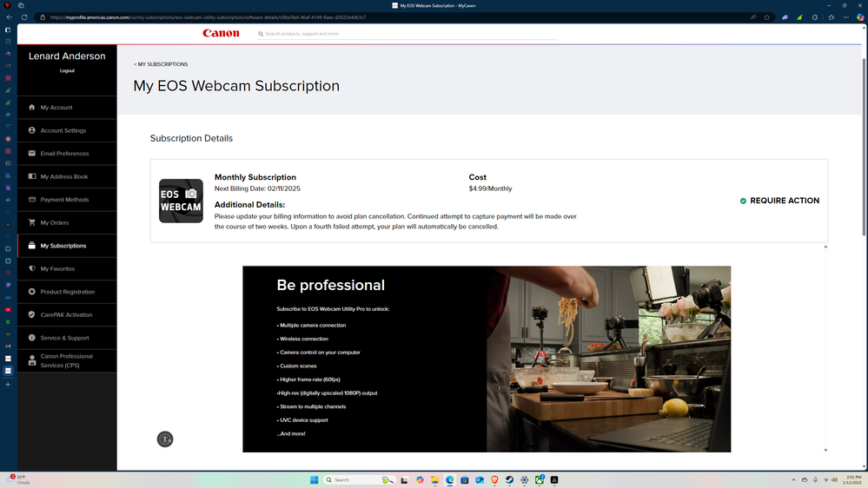
Task: Open the weather widget showing 32°F
Action: tap(19, 479)
